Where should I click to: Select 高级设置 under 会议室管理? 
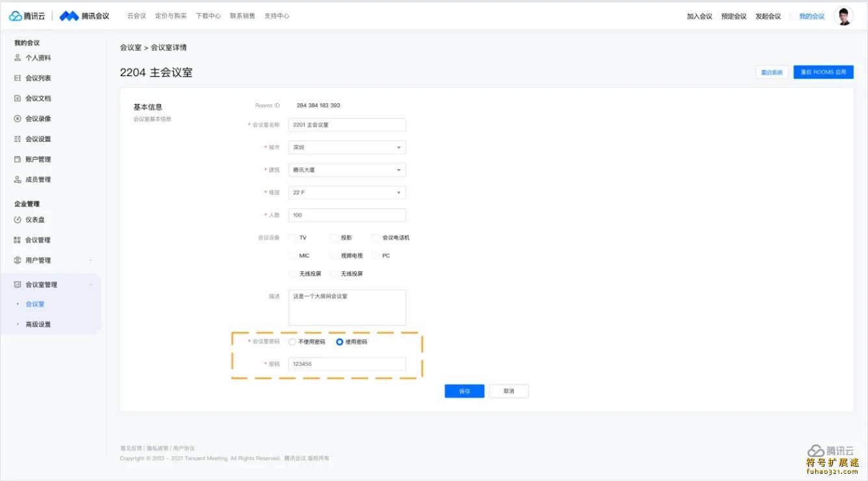(x=38, y=324)
